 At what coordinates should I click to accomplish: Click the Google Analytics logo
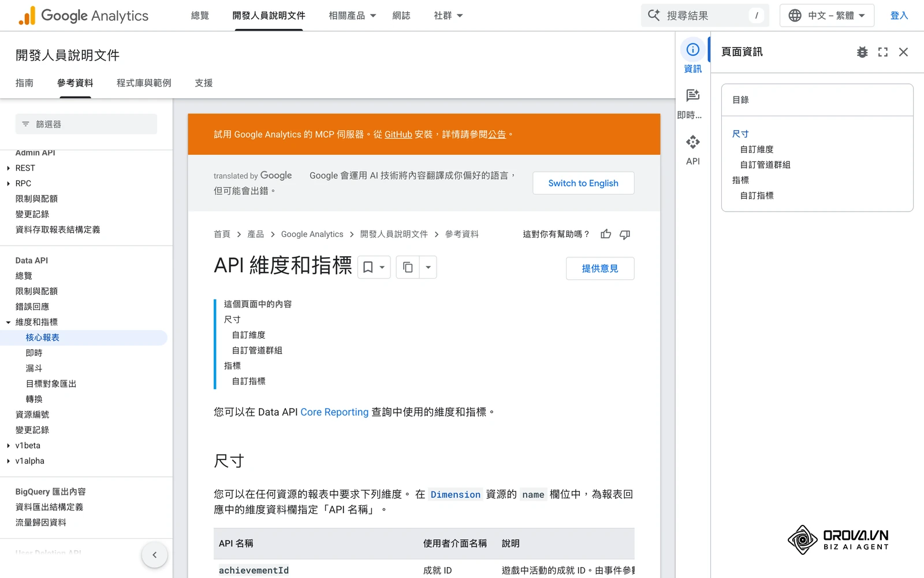pyautogui.click(x=83, y=16)
